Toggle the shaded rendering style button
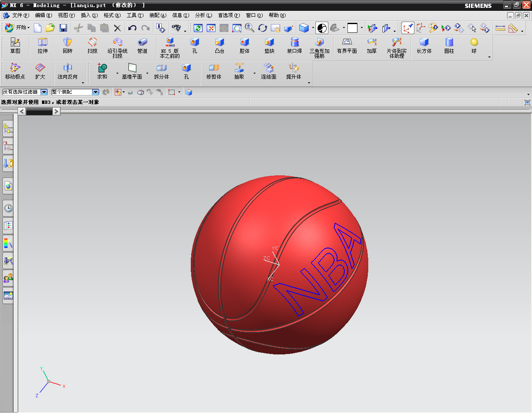Image resolution: width=532 pixels, height=413 pixels. point(304,28)
